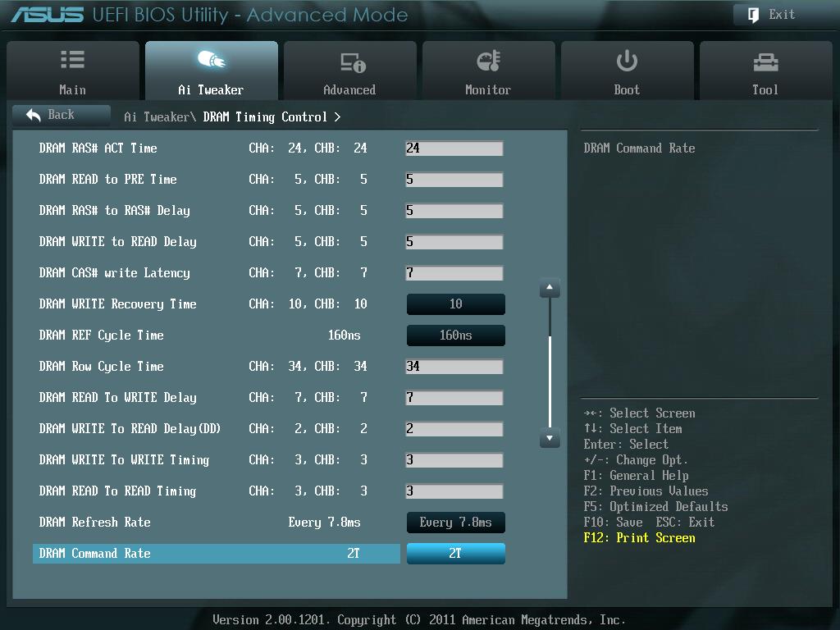Click the Exit button
This screenshot has width=840, height=630.
pos(782,15)
